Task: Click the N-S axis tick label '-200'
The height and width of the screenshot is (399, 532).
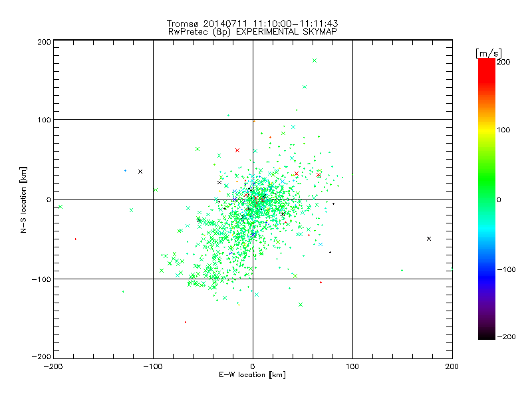Action: pyautogui.click(x=41, y=356)
